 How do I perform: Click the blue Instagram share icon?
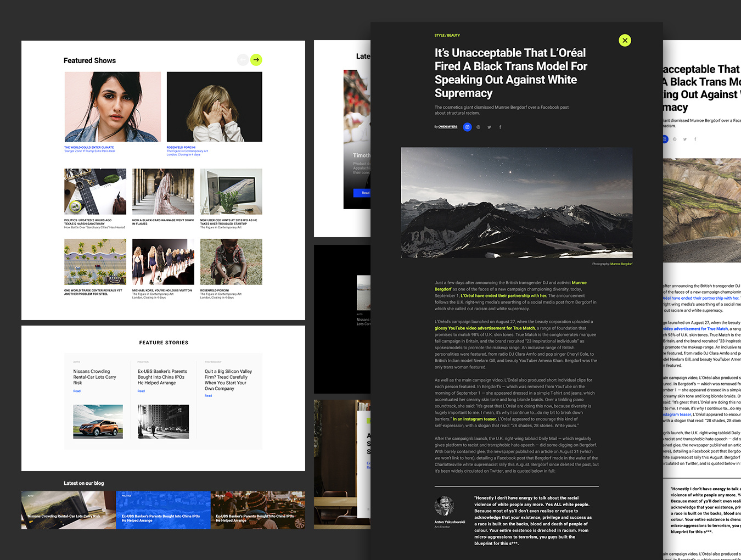pos(467,127)
